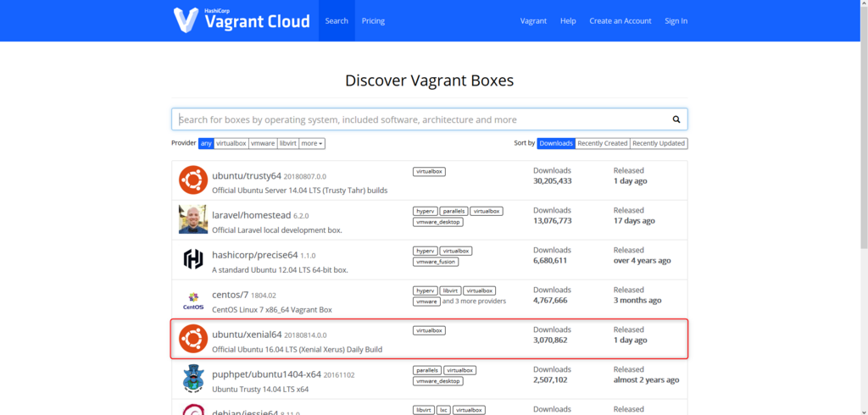
Task: Filter by virtualbox provider
Action: tap(231, 143)
